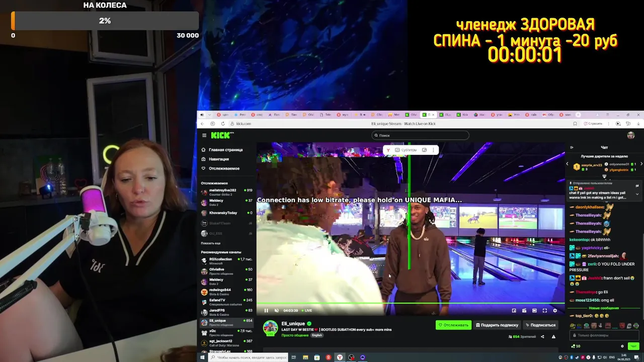The width and height of the screenshot is (644, 362).
Task: Click the Подписаться subscribe button
Action: tap(541, 325)
